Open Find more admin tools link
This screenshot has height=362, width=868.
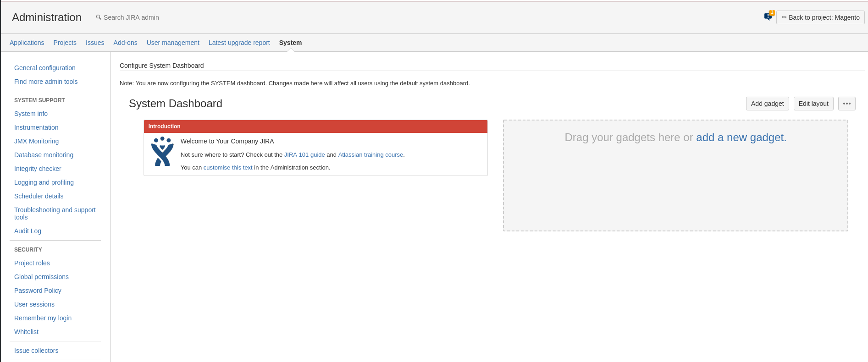coord(46,82)
